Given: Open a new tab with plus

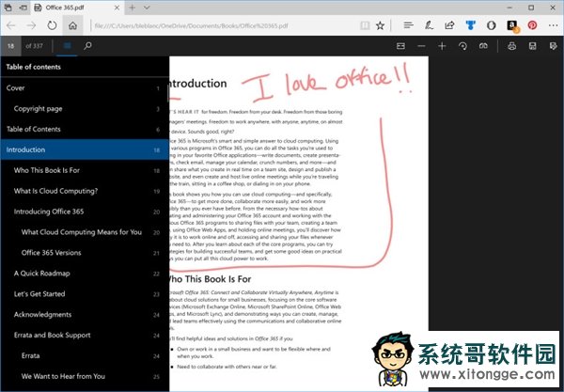Looking at the screenshot, I should point(132,8).
